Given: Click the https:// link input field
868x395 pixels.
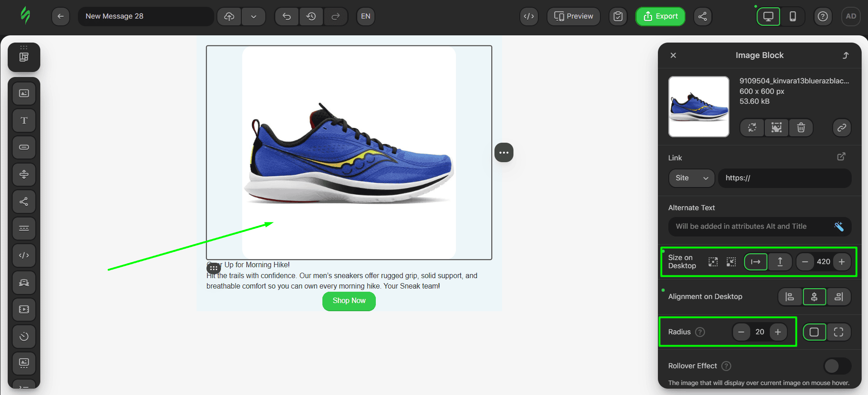Looking at the screenshot, I should click(x=785, y=178).
